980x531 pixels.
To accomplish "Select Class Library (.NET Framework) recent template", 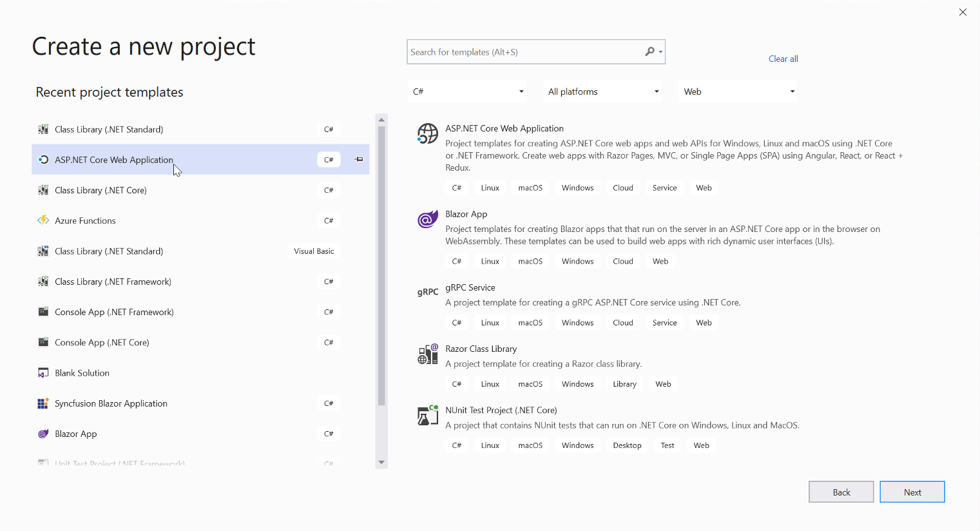I will tap(113, 282).
